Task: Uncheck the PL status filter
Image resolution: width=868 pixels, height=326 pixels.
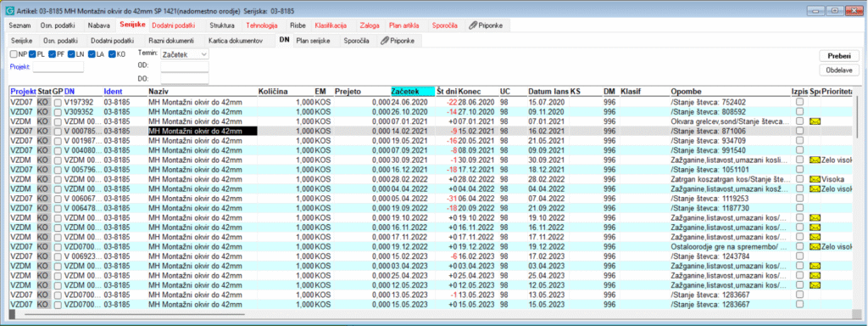Action: point(32,53)
